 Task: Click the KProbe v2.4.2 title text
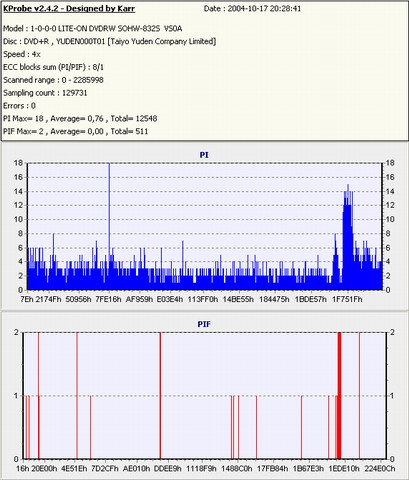(69, 9)
